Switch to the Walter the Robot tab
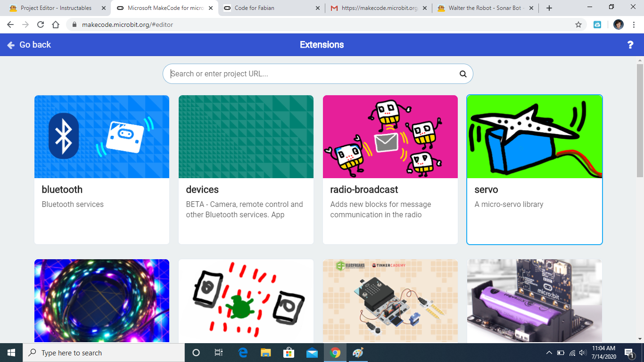The width and height of the screenshot is (644, 362). (486, 8)
